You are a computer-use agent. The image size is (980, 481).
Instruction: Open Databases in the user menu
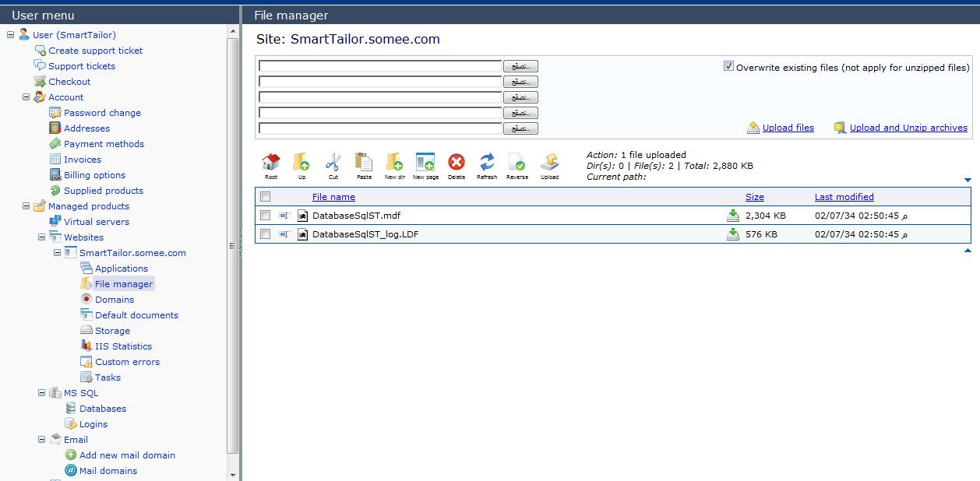(x=102, y=409)
